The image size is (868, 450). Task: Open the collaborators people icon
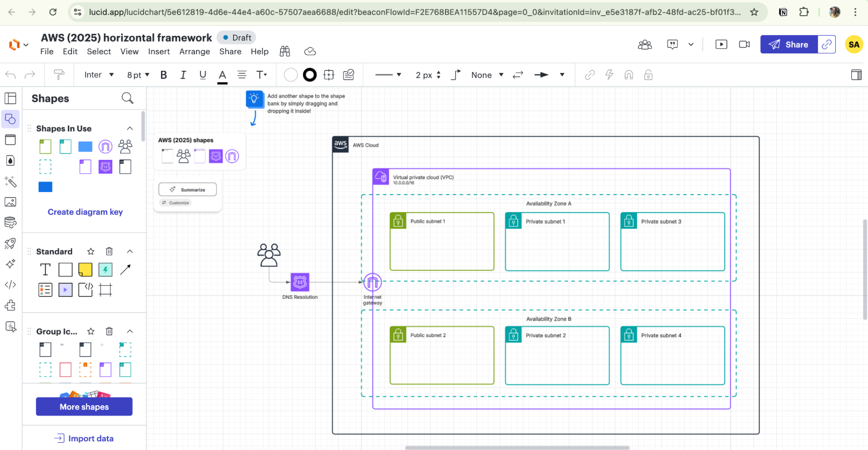pos(645,44)
